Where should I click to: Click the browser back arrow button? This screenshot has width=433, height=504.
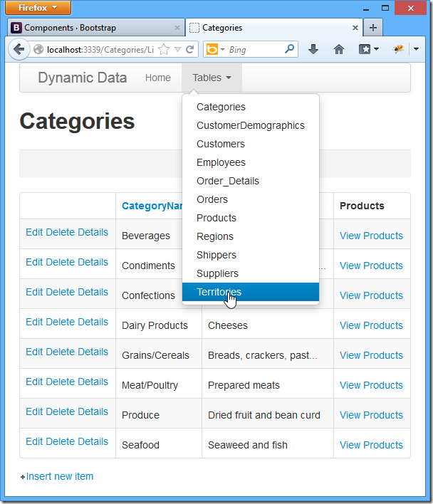click(19, 50)
